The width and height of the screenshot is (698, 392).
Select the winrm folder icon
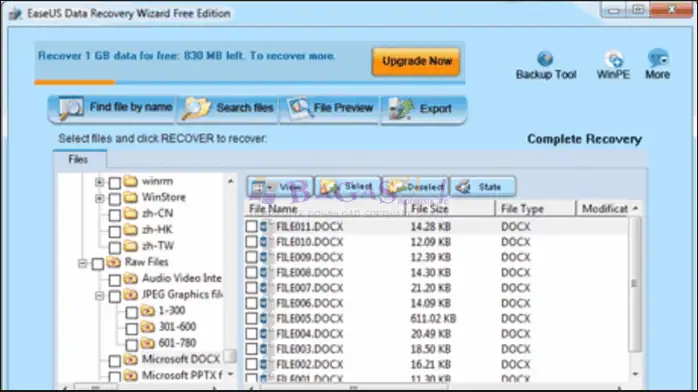tap(130, 181)
